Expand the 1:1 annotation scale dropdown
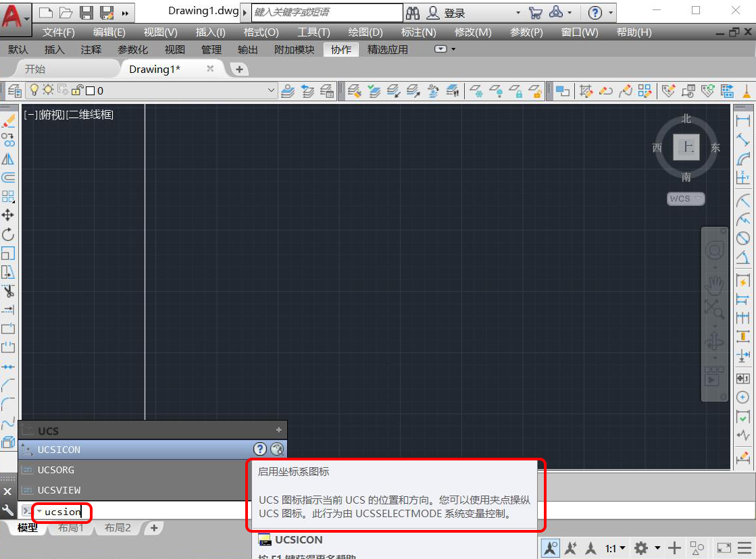 [615, 548]
